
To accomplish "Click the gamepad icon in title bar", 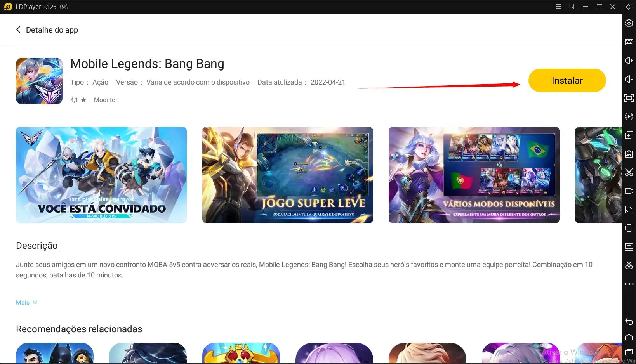I will pyautogui.click(x=64, y=7).
